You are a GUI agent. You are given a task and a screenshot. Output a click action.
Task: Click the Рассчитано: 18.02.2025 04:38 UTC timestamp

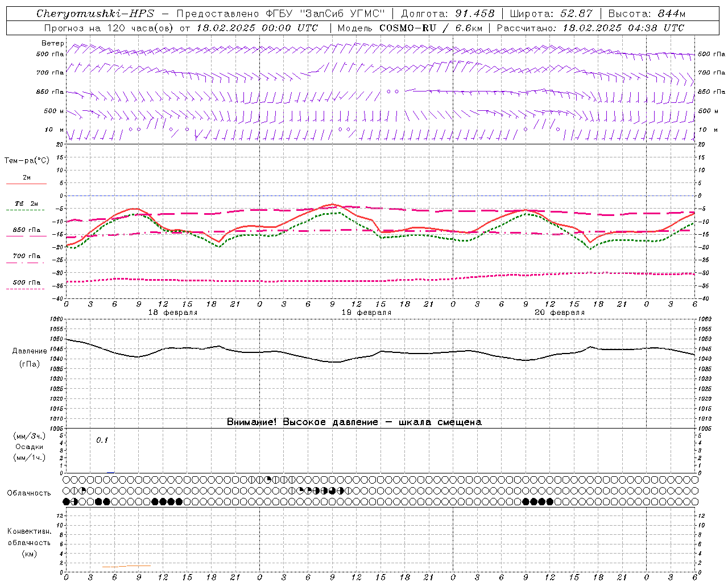[590, 28]
